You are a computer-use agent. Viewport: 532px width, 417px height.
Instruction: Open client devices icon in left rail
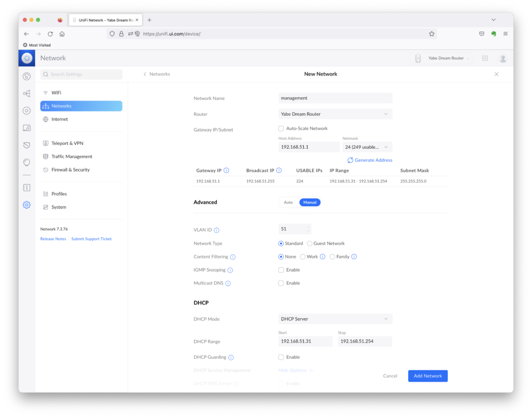27,128
